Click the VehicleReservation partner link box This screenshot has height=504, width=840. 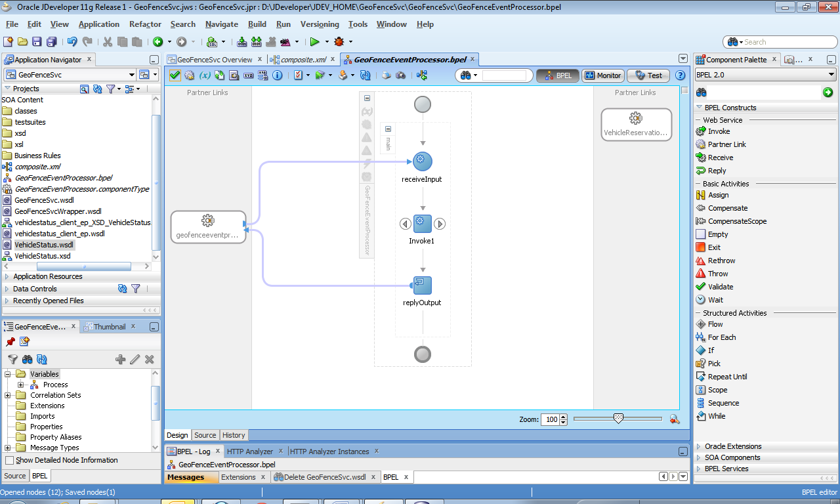pyautogui.click(x=637, y=125)
